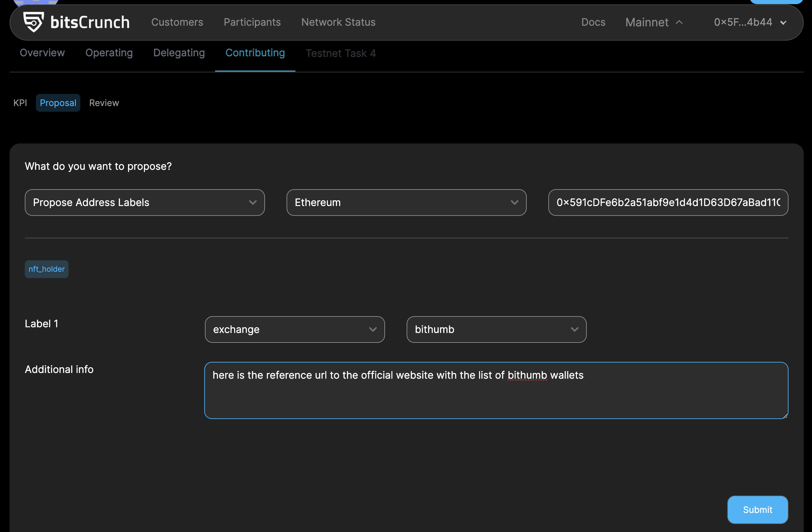This screenshot has width=812, height=532.
Task: Switch to the Delegating tab
Action: (179, 53)
